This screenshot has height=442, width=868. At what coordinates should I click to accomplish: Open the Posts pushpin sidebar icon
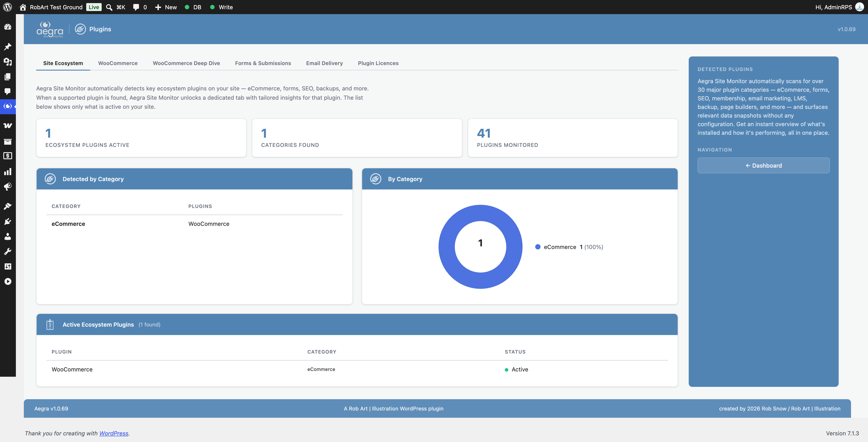coord(8,47)
